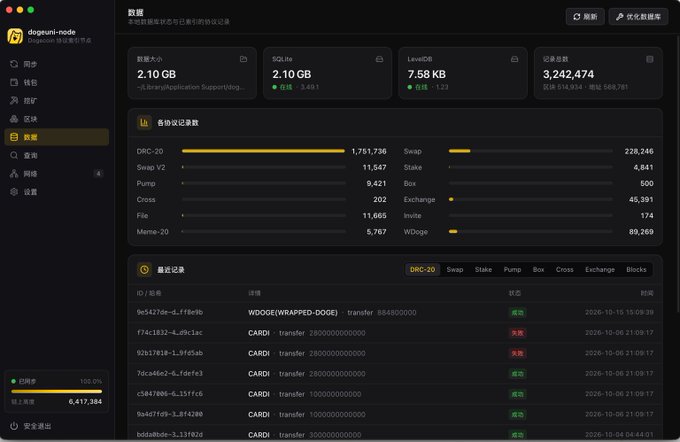Image resolution: width=680 pixels, height=442 pixels.
Task: Open record f74c1832–4…d9c1ac row
Action: point(395,333)
